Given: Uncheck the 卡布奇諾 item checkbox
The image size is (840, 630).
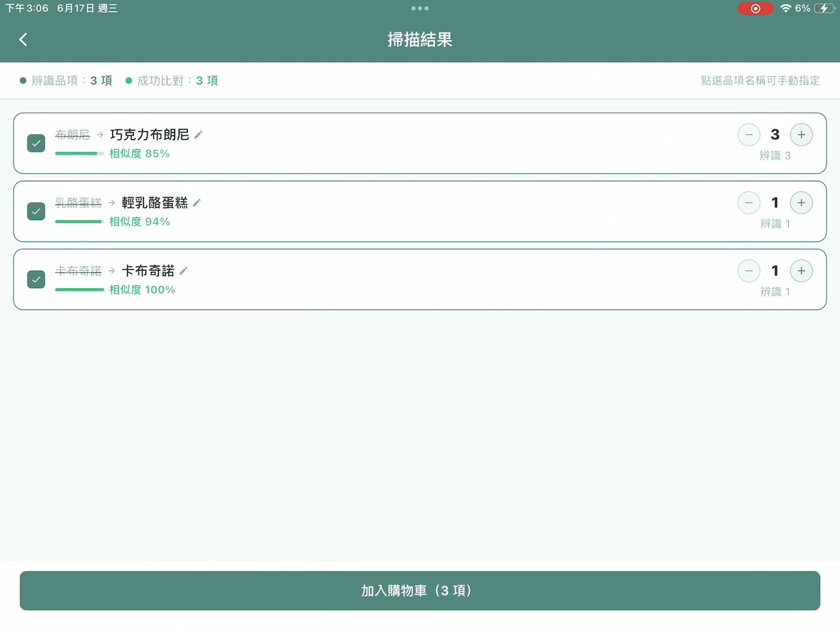Looking at the screenshot, I should pyautogui.click(x=36, y=279).
